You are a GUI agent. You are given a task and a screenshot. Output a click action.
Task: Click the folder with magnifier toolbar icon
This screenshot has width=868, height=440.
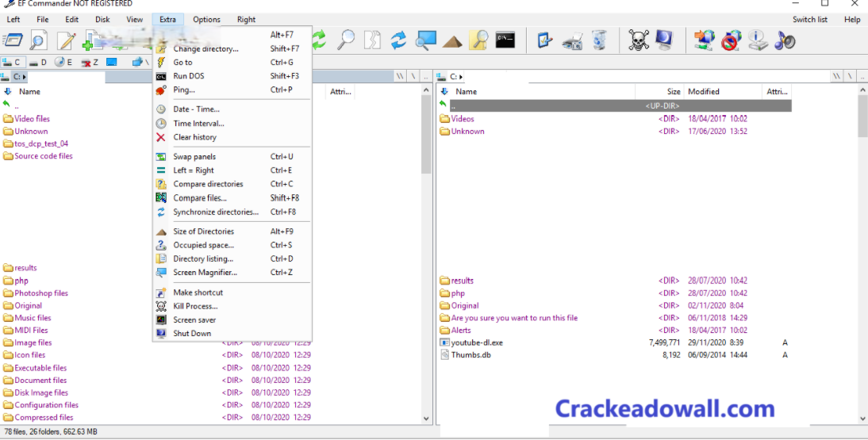pyautogui.click(x=479, y=40)
